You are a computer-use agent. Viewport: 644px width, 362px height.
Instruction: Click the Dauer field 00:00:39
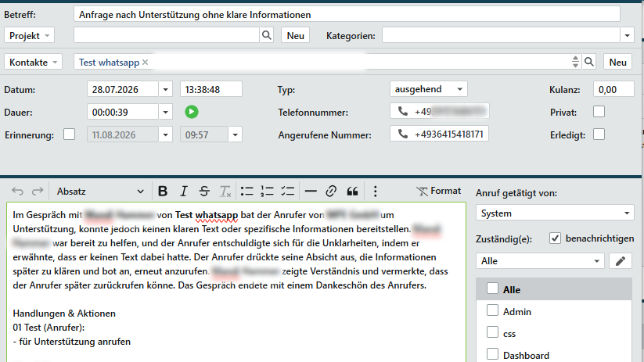point(123,112)
